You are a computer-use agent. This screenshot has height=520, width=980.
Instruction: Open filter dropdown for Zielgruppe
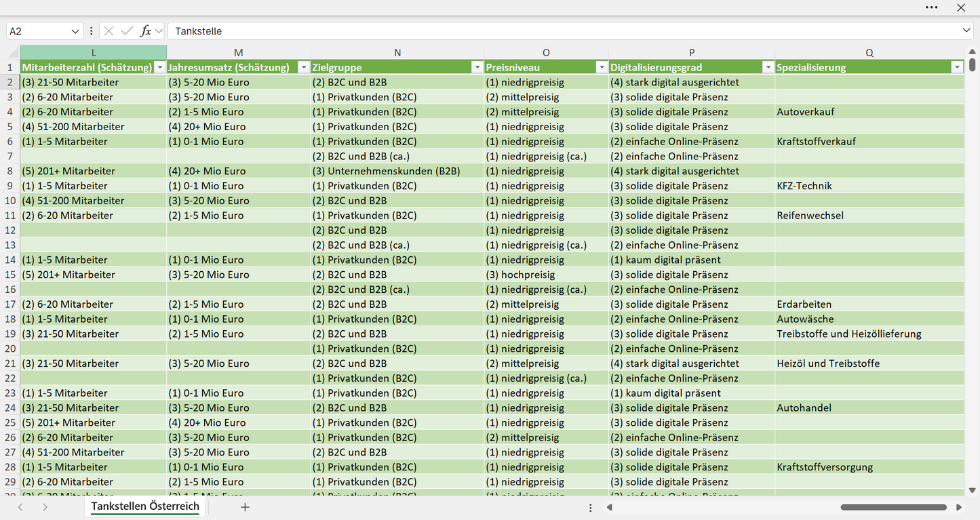pyautogui.click(x=477, y=67)
